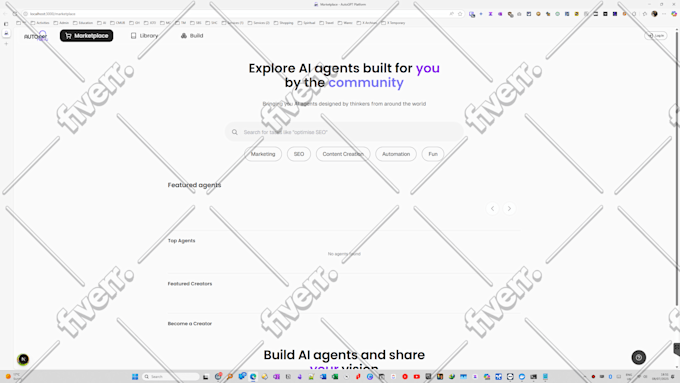Open the Build tab
680x383 pixels.
pyautogui.click(x=192, y=36)
